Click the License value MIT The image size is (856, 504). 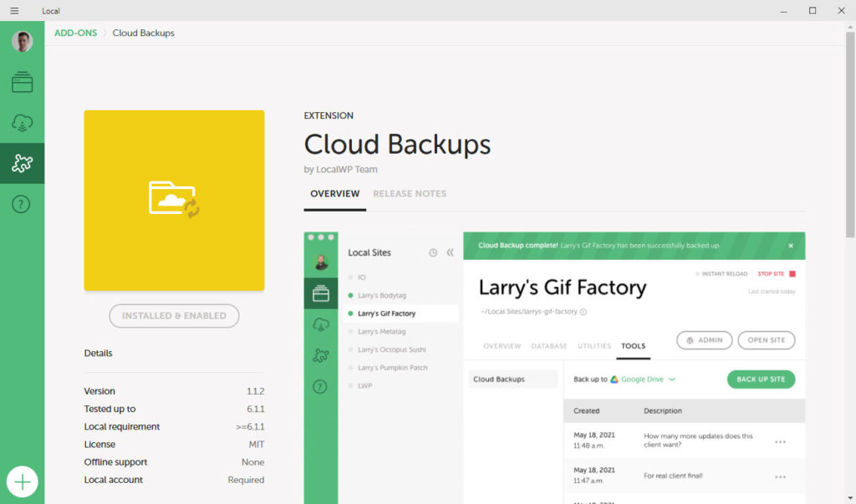tap(257, 445)
